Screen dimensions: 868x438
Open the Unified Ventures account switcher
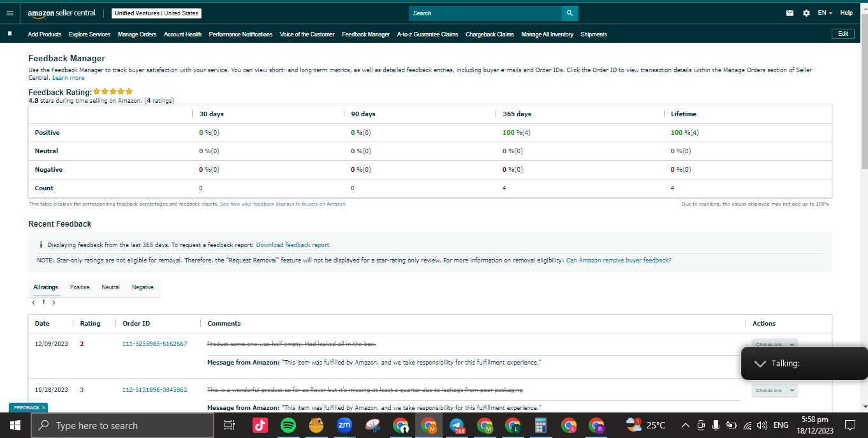pyautogui.click(x=156, y=13)
